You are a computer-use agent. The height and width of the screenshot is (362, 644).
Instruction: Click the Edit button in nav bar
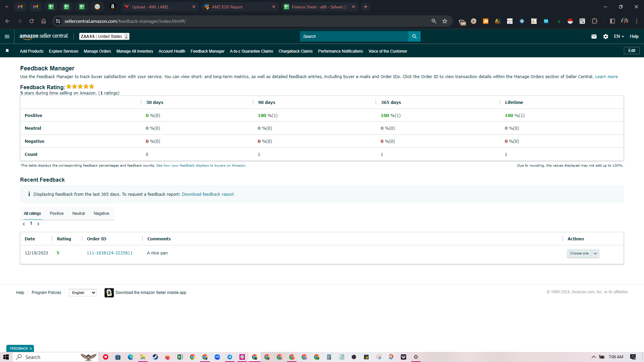[x=632, y=51]
